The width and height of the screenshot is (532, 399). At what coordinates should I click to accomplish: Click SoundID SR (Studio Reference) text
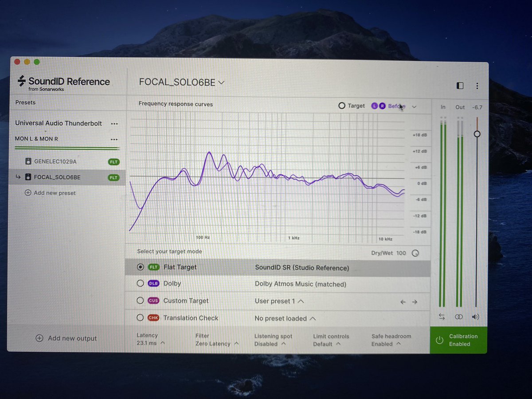pos(302,268)
